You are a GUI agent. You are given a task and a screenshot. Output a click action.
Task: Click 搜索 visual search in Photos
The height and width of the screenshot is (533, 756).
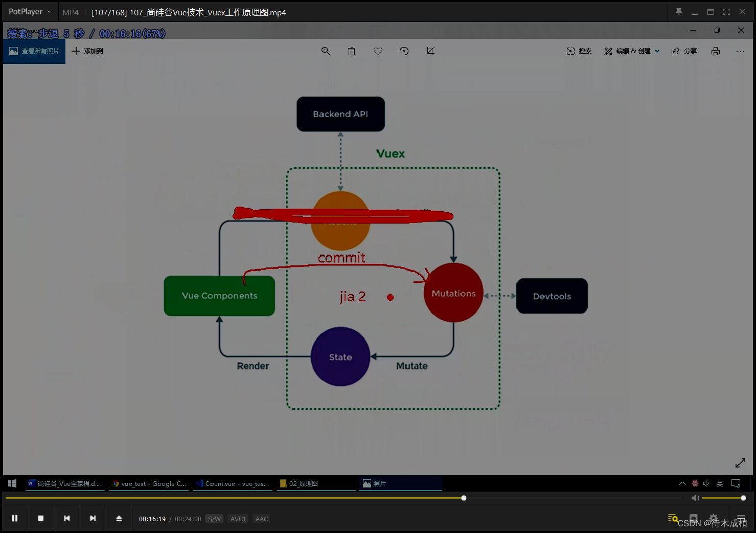click(x=579, y=51)
